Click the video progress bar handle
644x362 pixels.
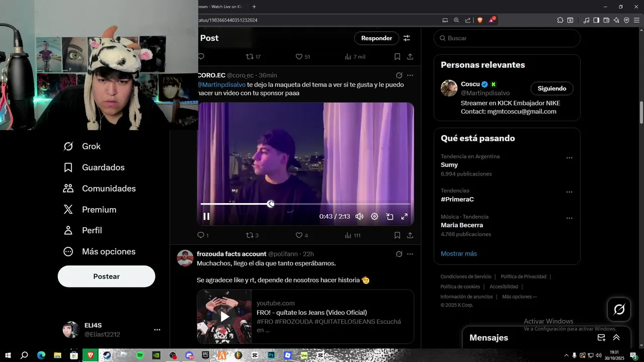tap(271, 204)
